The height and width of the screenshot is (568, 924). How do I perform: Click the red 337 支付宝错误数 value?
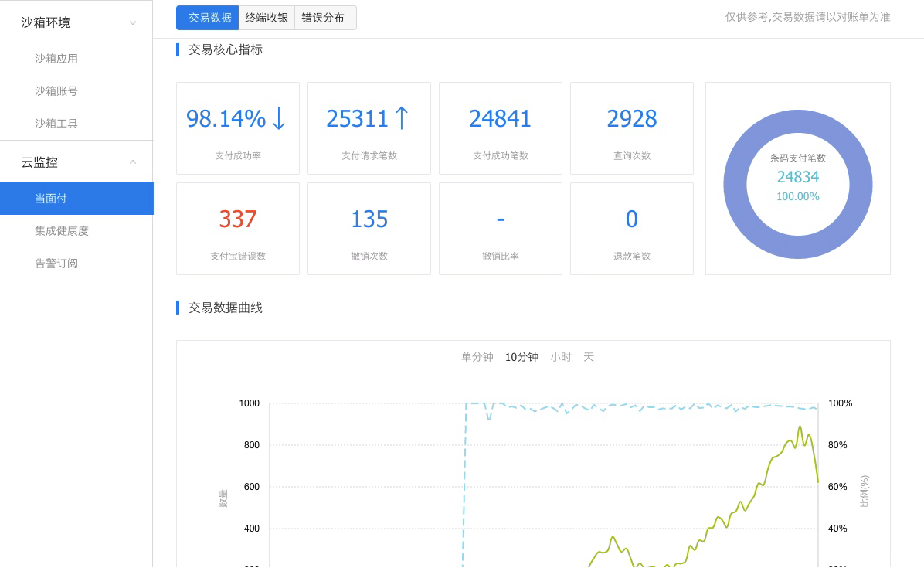(238, 219)
